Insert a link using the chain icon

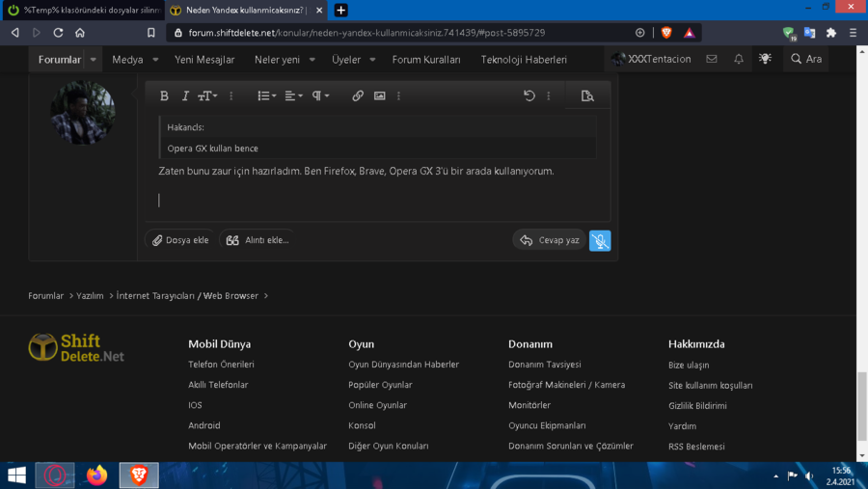pyautogui.click(x=358, y=95)
